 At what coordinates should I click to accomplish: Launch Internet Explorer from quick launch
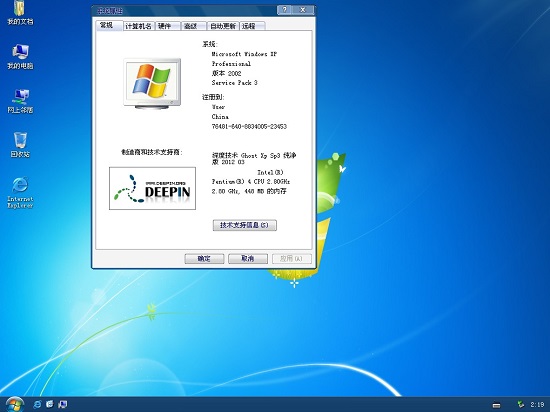(37, 404)
